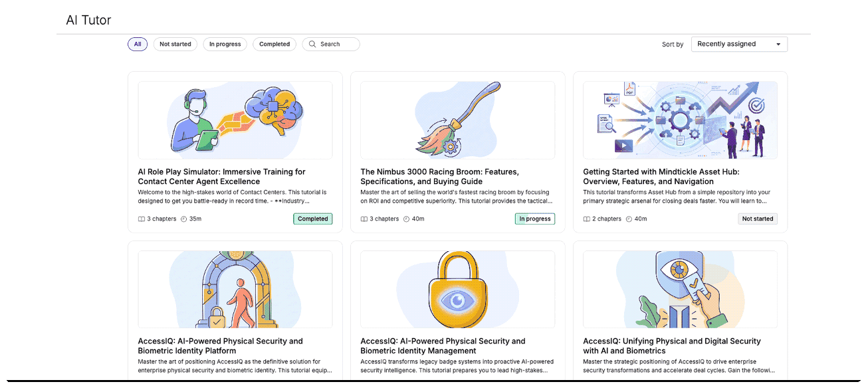Click 3 chapters text on AI Role Play card
The height and width of the screenshot is (388, 868).
tap(162, 219)
